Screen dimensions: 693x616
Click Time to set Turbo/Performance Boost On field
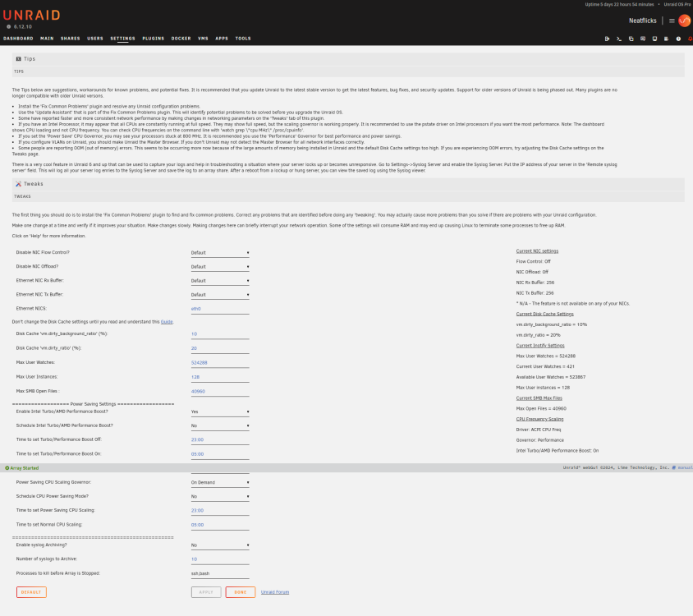click(220, 454)
